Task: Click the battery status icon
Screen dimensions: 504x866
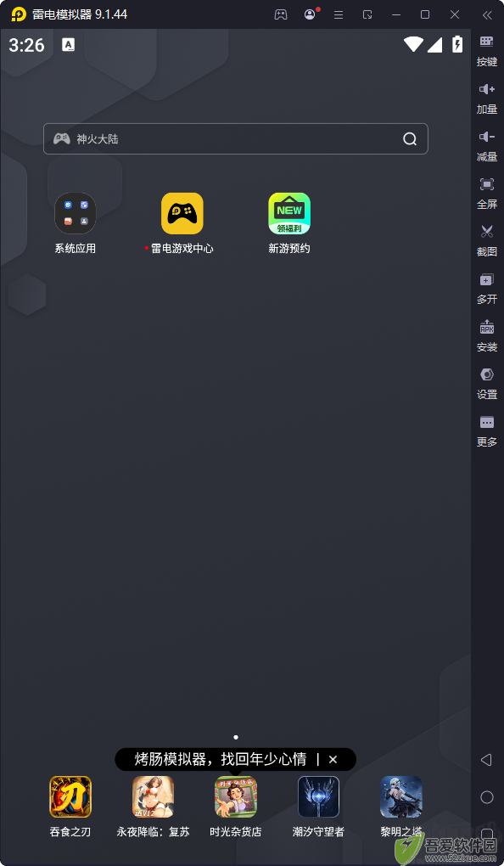Action: (457, 44)
